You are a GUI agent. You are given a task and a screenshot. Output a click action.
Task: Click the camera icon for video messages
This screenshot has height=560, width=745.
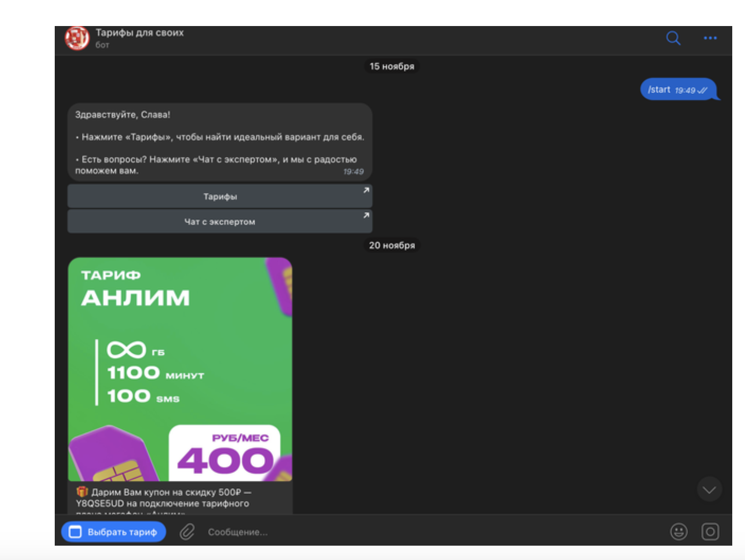(710, 532)
